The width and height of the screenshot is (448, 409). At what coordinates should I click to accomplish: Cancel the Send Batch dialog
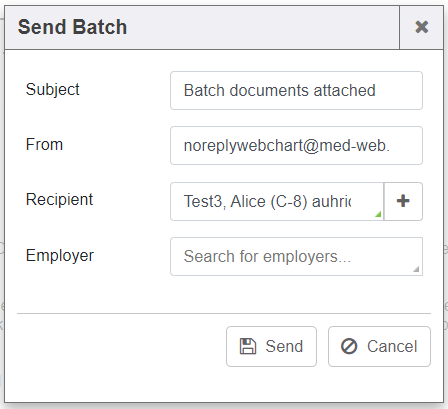pos(379,346)
